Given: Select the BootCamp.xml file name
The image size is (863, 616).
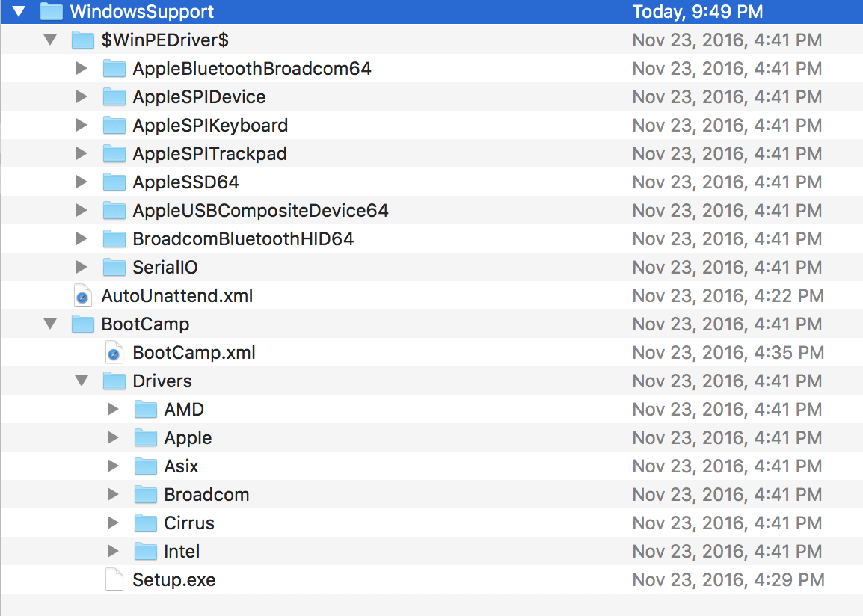Looking at the screenshot, I should coord(194,353).
